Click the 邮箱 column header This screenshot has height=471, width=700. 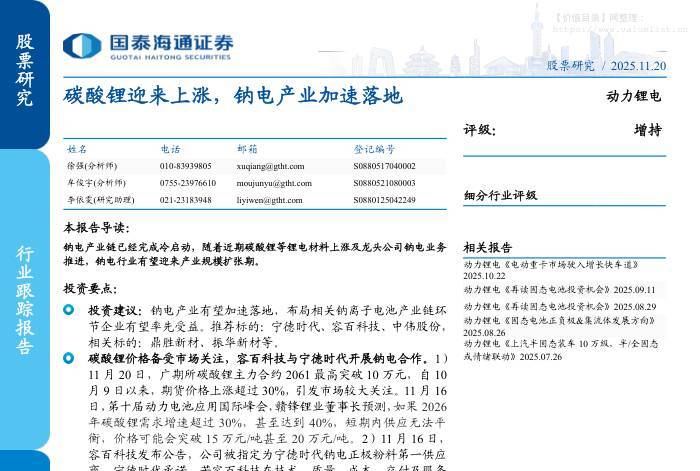click(x=247, y=149)
